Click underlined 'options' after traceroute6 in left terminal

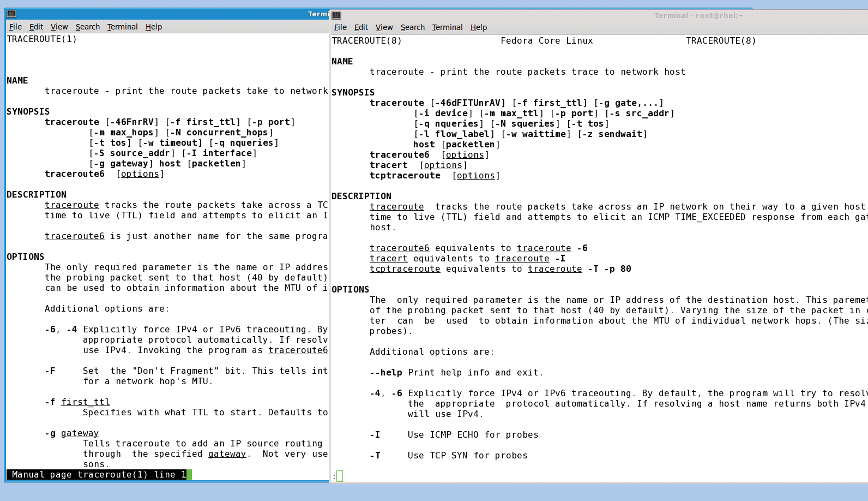140,174
